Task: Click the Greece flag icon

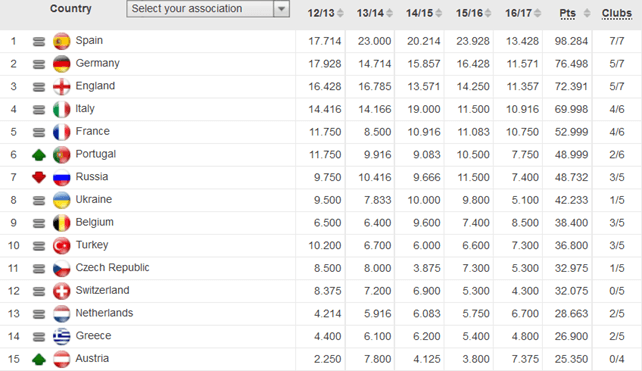Action: click(61, 336)
